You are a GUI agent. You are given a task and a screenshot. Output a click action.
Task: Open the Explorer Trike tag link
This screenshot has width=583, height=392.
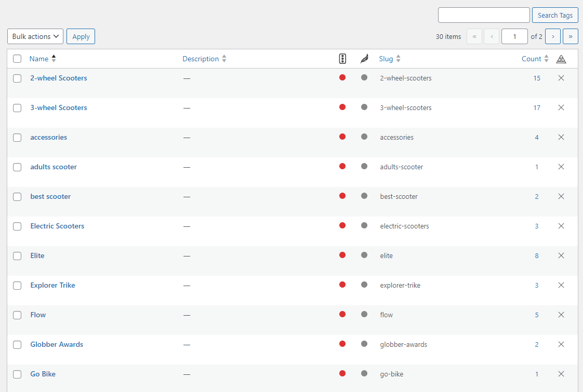coord(53,285)
